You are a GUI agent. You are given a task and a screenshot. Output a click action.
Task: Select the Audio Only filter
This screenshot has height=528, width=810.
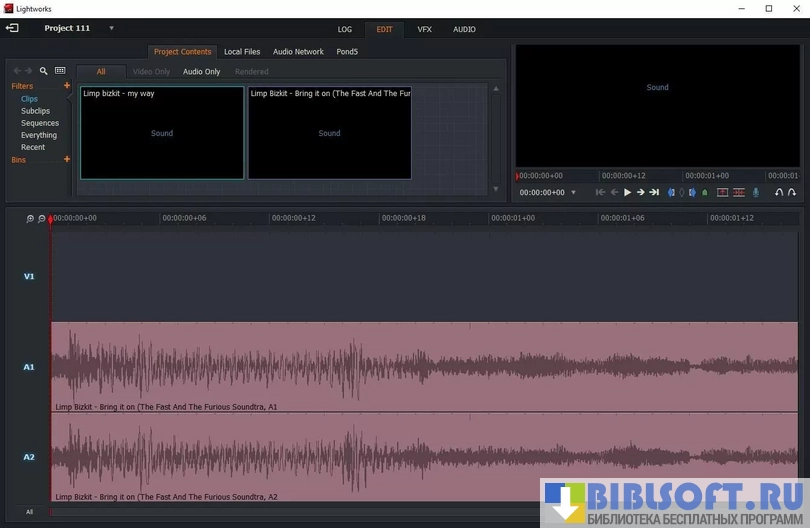(x=201, y=72)
